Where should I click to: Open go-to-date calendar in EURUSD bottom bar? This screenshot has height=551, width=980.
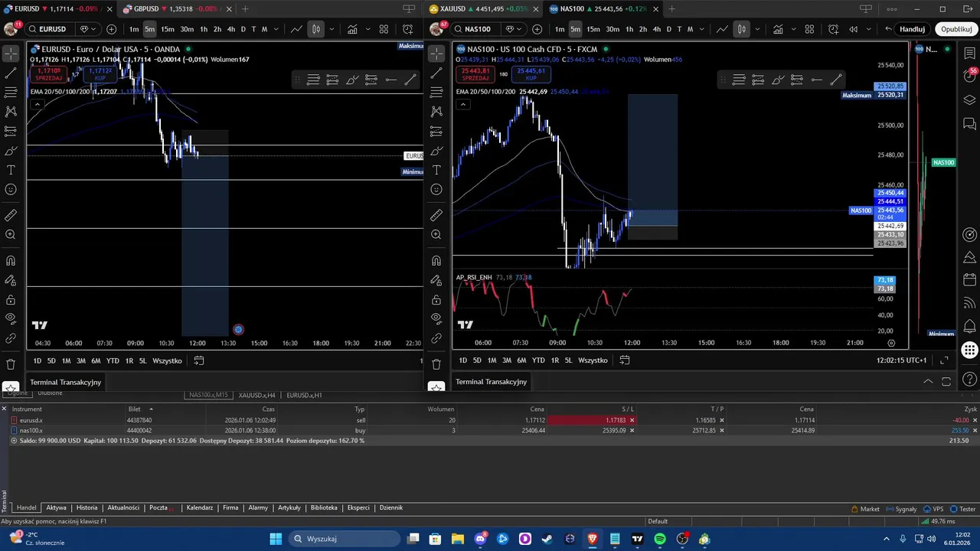coord(199,360)
